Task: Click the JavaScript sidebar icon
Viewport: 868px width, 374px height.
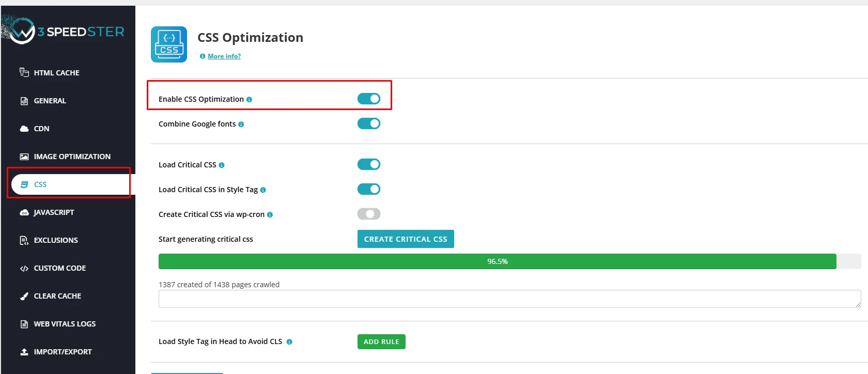Action: pyautogui.click(x=24, y=212)
